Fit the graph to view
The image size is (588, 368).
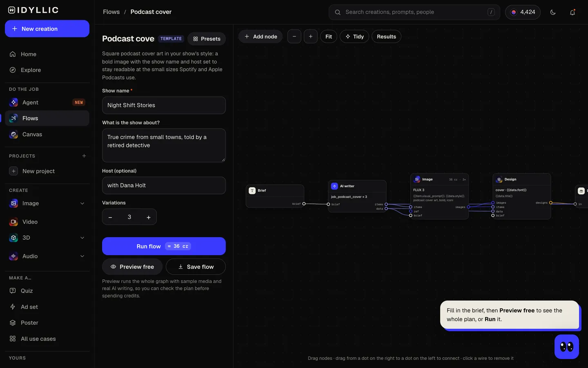pyautogui.click(x=329, y=36)
